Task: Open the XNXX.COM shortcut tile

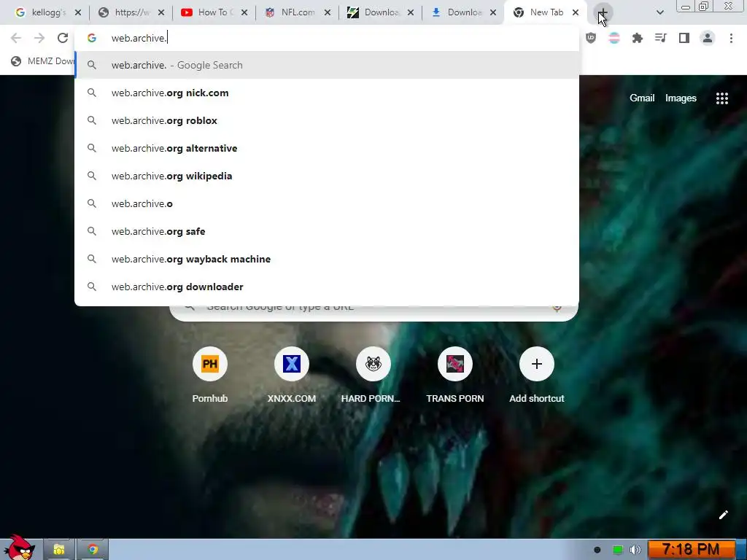Action: tap(292, 376)
